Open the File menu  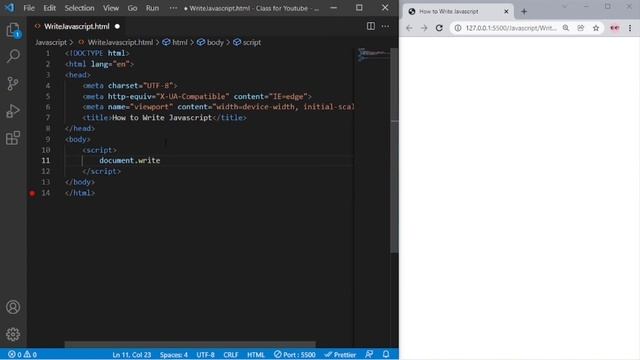pyautogui.click(x=29, y=8)
